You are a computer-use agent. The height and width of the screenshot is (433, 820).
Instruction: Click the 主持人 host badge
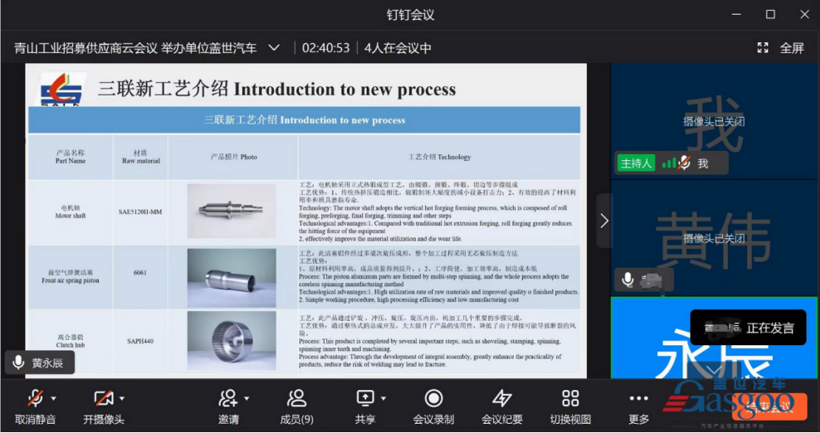[x=636, y=163]
